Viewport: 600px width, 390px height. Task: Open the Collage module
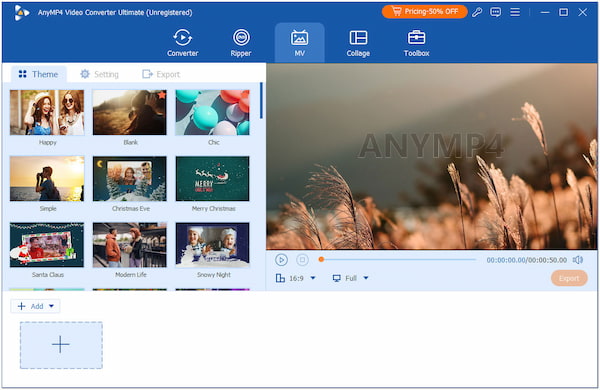pyautogui.click(x=358, y=43)
